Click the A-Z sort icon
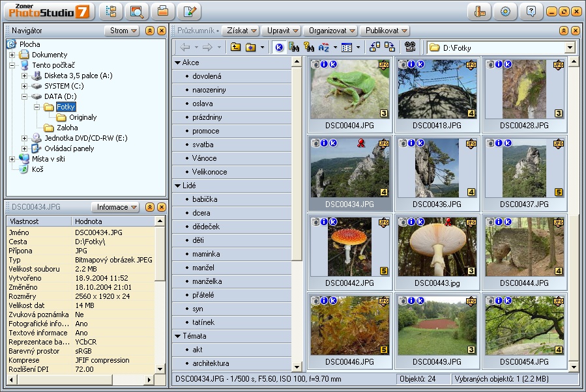 click(324, 47)
